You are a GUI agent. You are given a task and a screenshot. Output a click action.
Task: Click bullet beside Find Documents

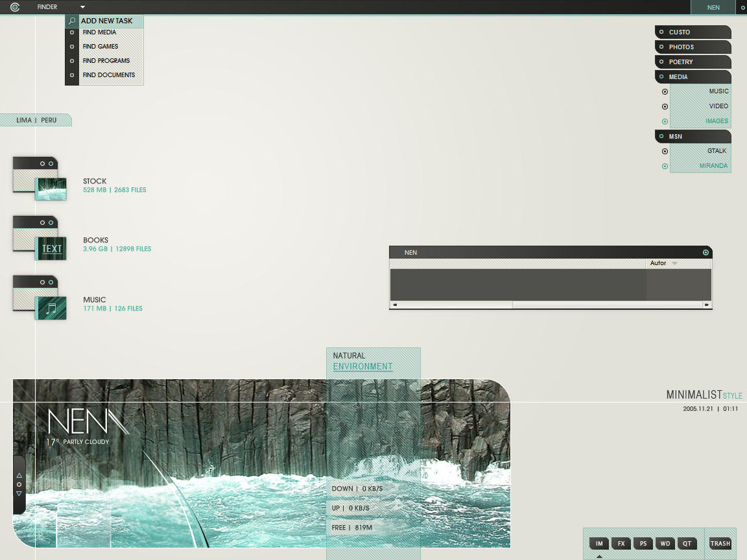72,75
